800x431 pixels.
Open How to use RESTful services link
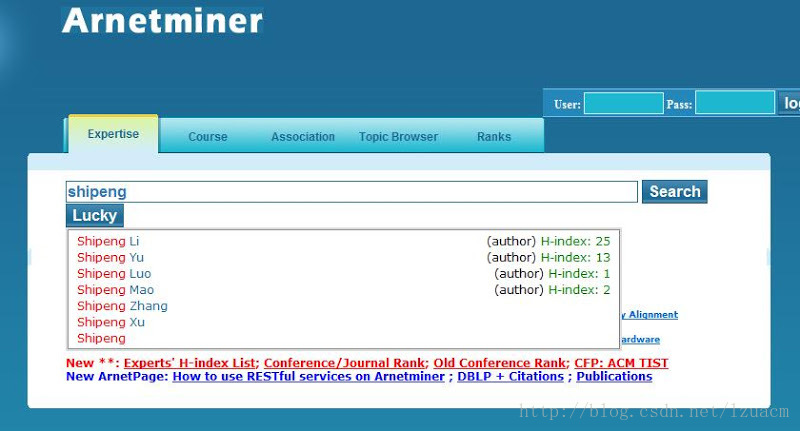309,376
